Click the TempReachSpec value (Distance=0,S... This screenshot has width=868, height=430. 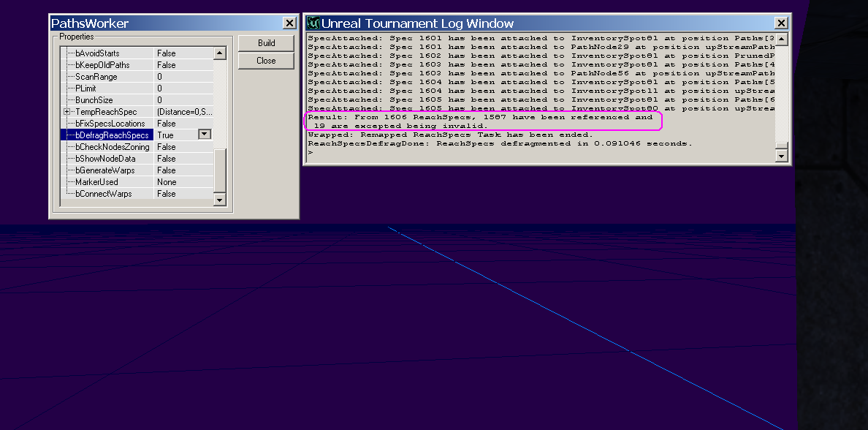pyautogui.click(x=184, y=112)
